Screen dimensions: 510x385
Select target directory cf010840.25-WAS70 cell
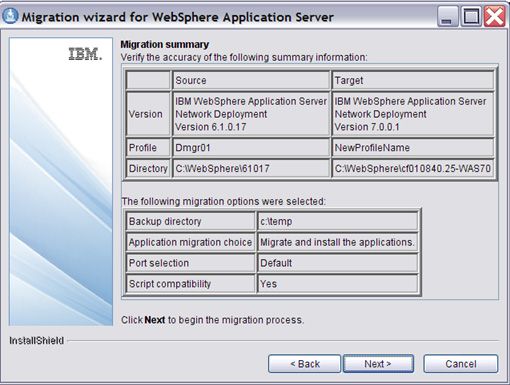click(x=413, y=168)
